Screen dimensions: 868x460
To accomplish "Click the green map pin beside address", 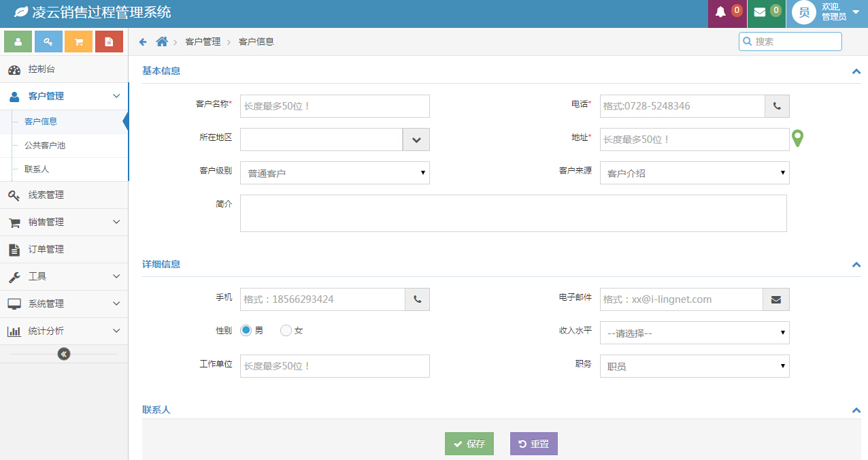I will [798, 139].
